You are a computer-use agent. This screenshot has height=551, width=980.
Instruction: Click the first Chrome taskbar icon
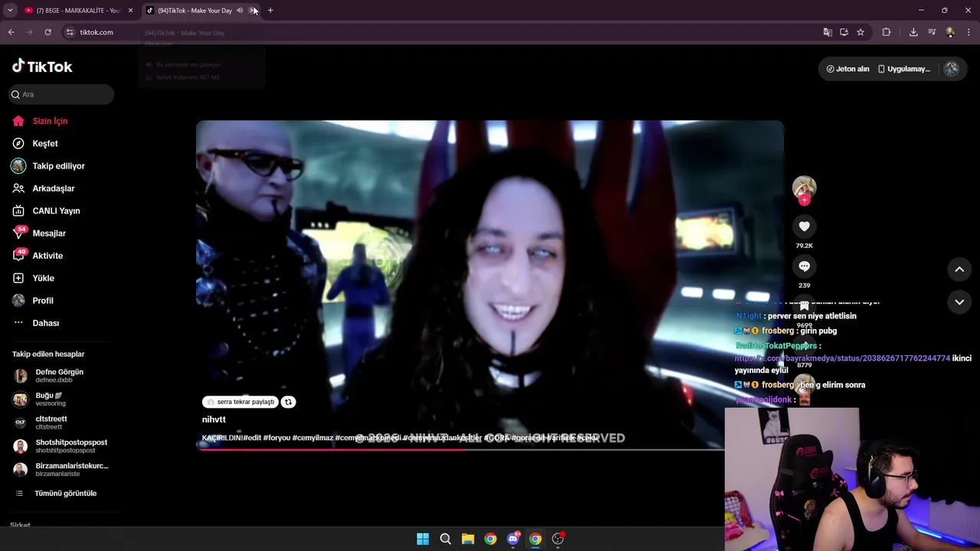(490, 539)
